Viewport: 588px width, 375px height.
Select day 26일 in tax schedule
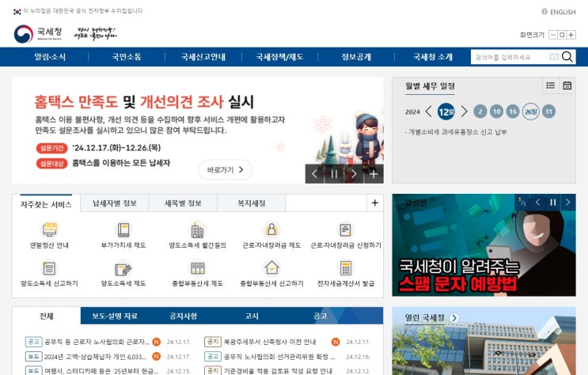click(x=531, y=112)
